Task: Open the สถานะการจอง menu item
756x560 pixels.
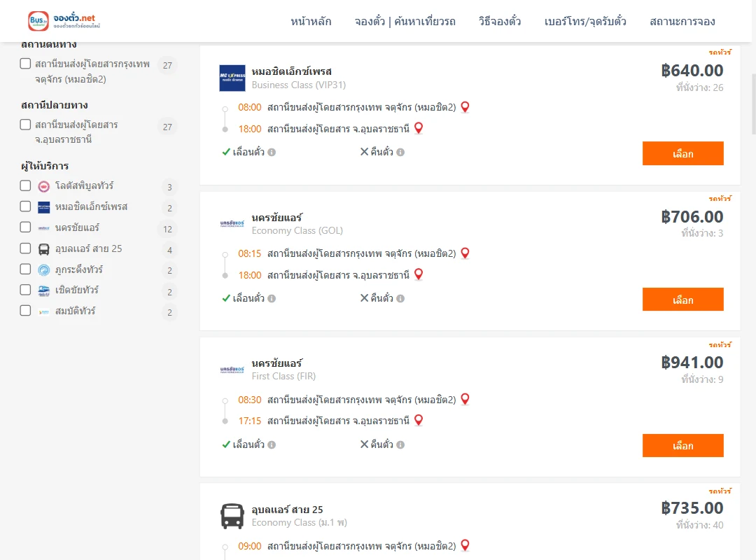Action: click(x=682, y=21)
